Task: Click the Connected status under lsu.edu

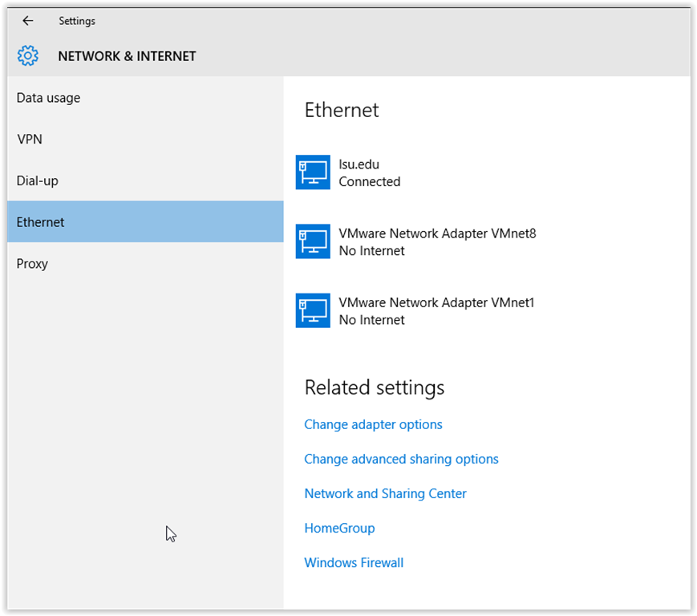Action: (x=370, y=182)
